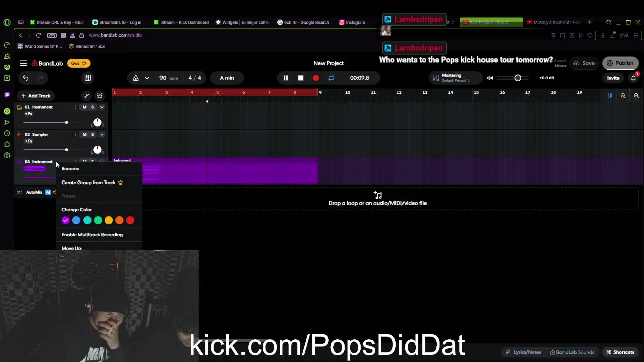Click bar 13 on the timeline ruler
Image resolution: width=644 pixels, height=362 pixels.
point(425,92)
